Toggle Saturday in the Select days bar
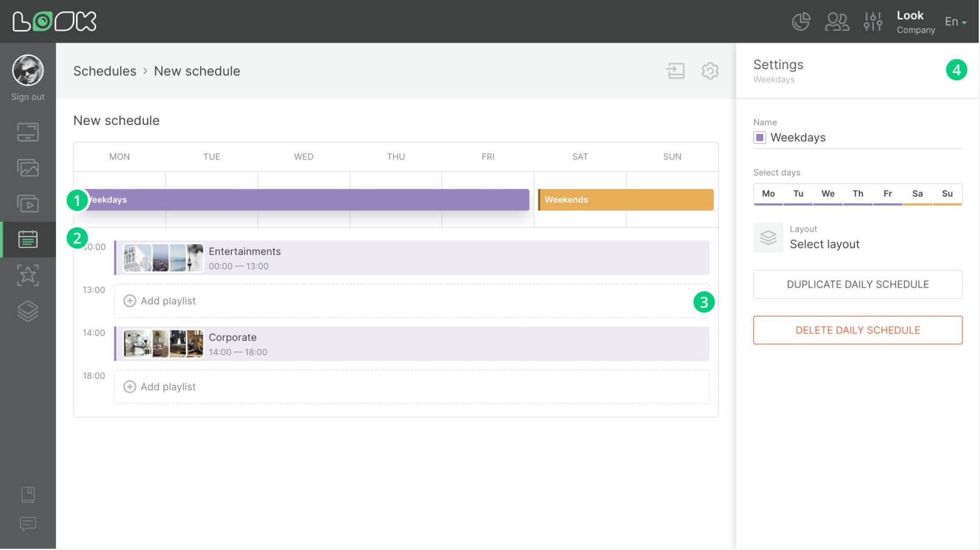Viewport: 980px width, 550px height. pos(917,194)
